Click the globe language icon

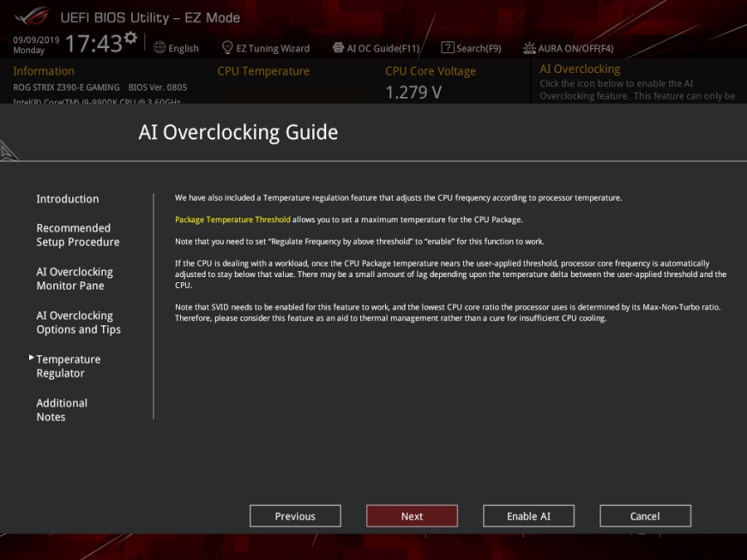[x=159, y=47]
